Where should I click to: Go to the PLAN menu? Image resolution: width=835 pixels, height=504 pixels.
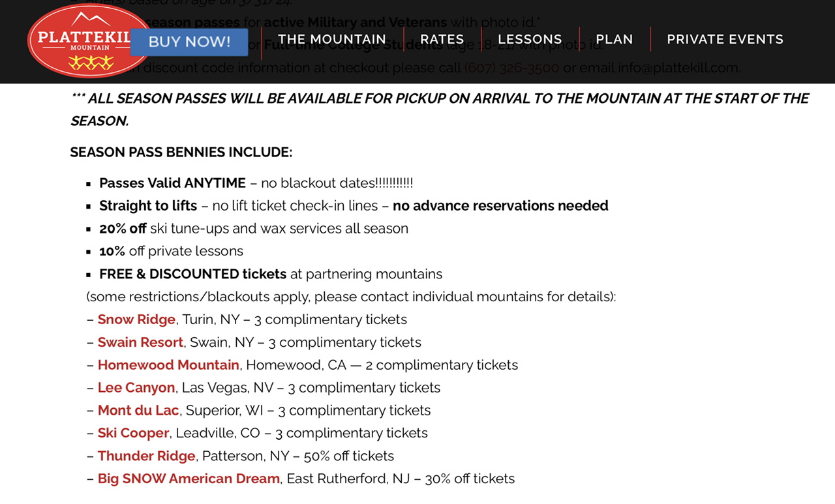tap(615, 39)
